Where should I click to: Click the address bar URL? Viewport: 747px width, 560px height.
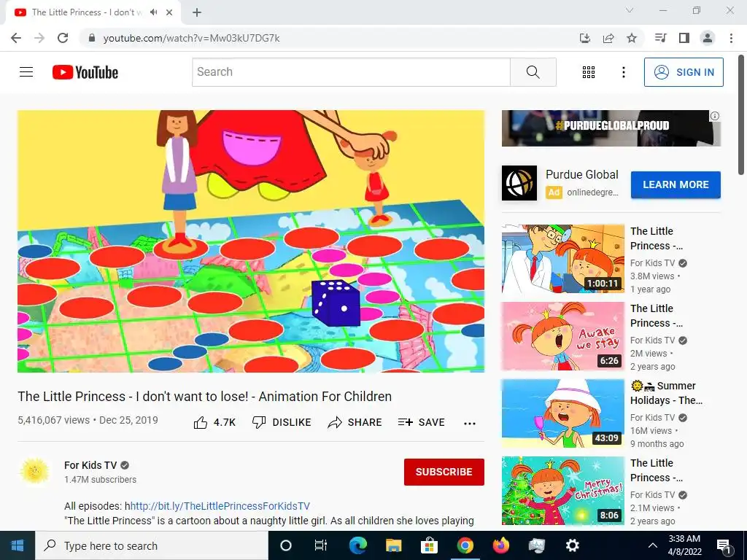192,38
